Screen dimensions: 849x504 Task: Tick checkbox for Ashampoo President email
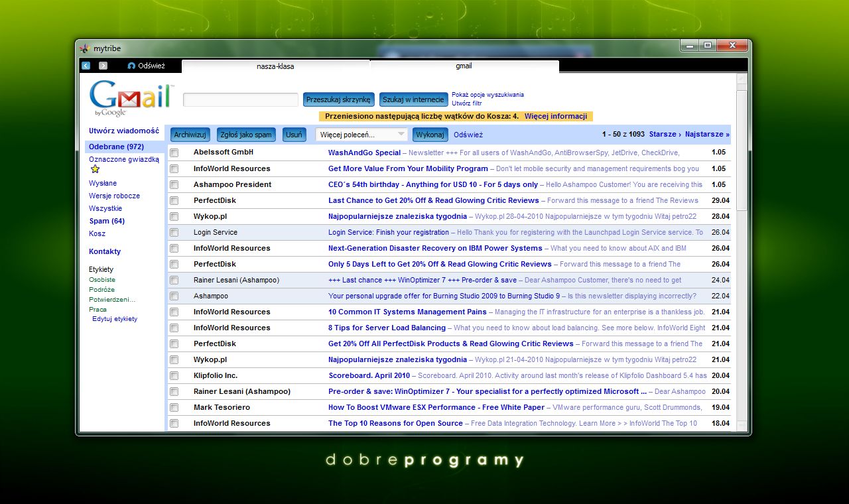(174, 184)
